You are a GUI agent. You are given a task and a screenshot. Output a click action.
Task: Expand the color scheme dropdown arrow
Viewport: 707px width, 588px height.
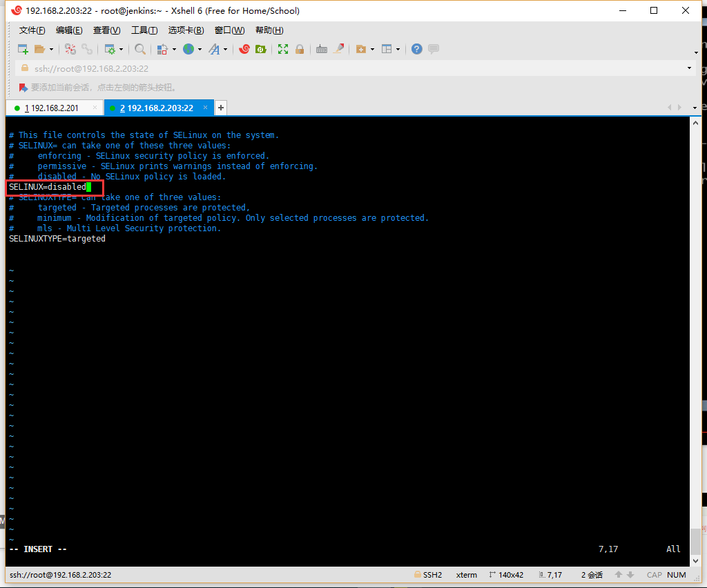point(174,49)
